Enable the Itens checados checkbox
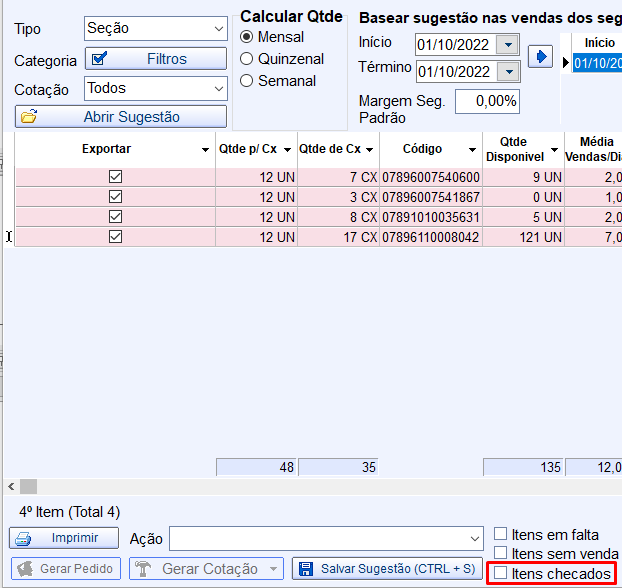The height and width of the screenshot is (588, 622). 501,574
